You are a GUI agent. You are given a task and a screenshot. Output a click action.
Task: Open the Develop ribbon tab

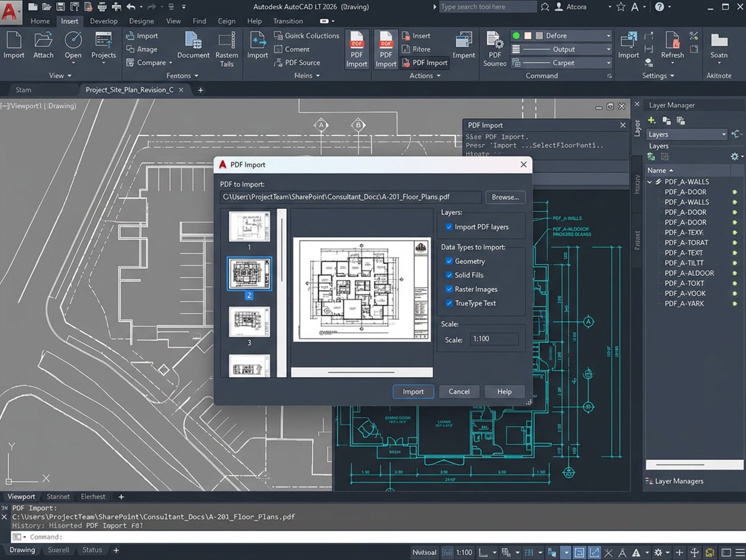pos(104,21)
